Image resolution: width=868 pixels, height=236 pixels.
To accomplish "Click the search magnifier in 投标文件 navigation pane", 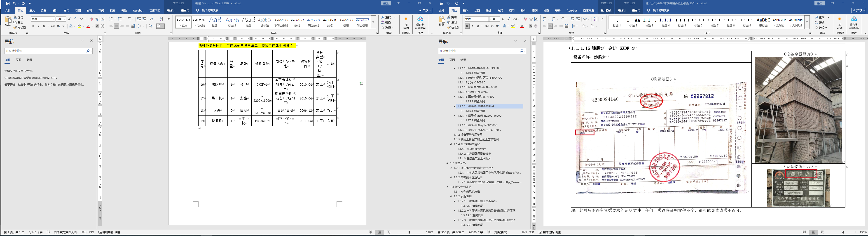I will pos(521,51).
